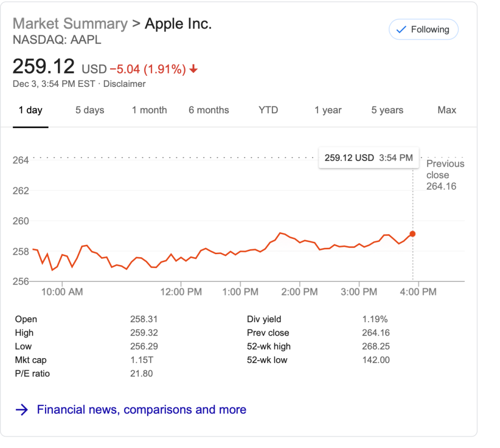Click the Apple Inc. title
The width and height of the screenshot is (500, 448).
[x=178, y=24]
